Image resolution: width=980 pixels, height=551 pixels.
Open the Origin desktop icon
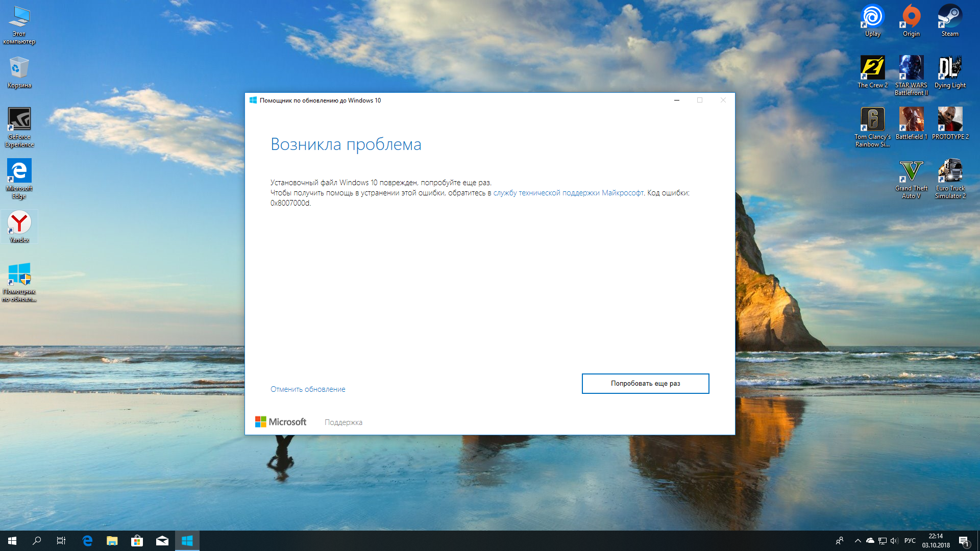[911, 20]
